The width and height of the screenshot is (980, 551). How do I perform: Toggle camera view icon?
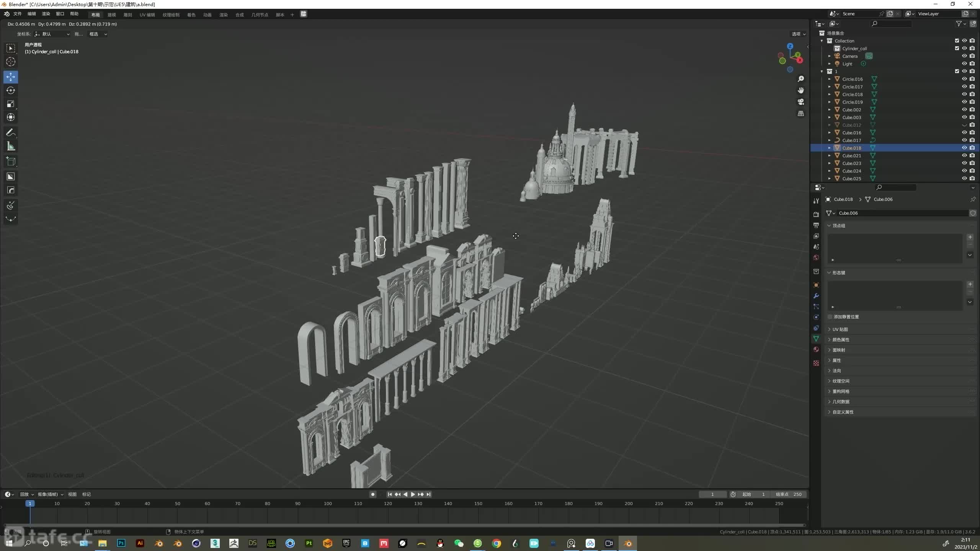coord(800,102)
